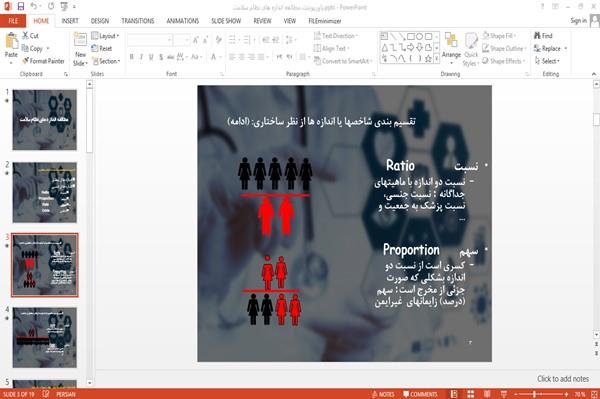Toggle text Shadow
Screen dimensions: 600x399
(161, 57)
